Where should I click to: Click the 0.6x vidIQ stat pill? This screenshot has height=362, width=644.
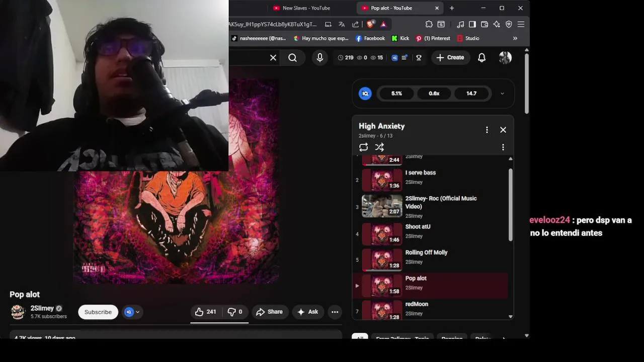(x=434, y=94)
